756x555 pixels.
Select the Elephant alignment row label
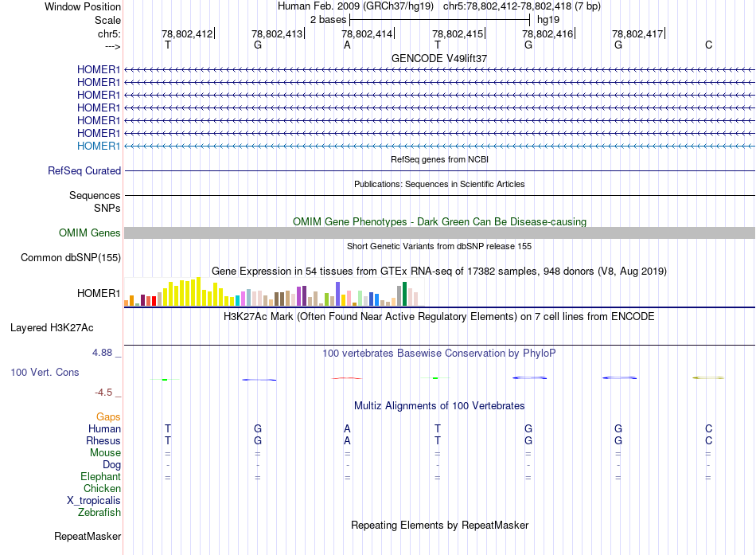pyautogui.click(x=100, y=477)
